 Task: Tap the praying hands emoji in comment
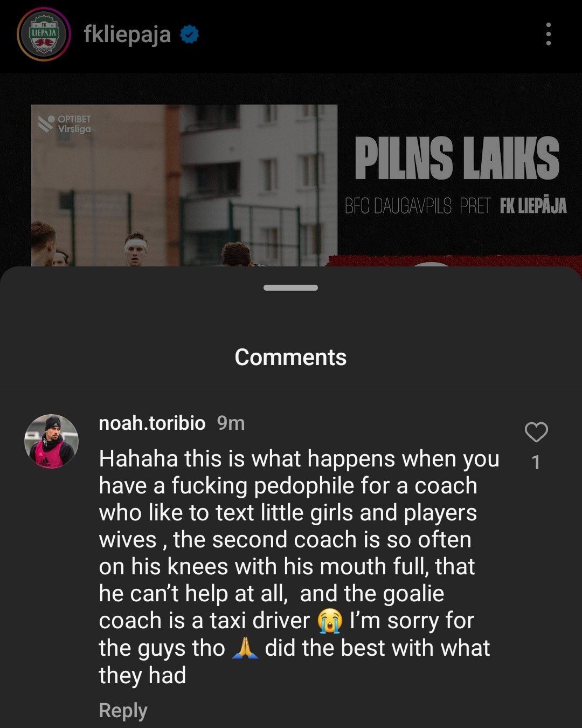pyautogui.click(x=245, y=648)
